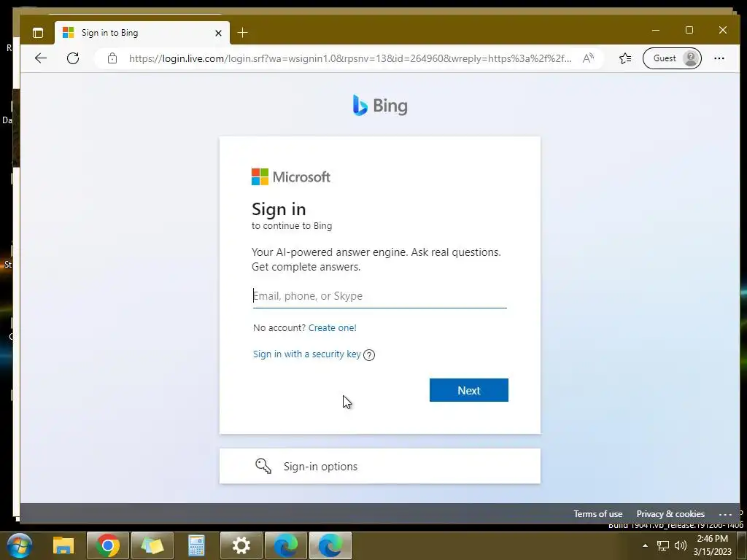
Task: Click the Microsoft logo
Action: [x=290, y=176]
